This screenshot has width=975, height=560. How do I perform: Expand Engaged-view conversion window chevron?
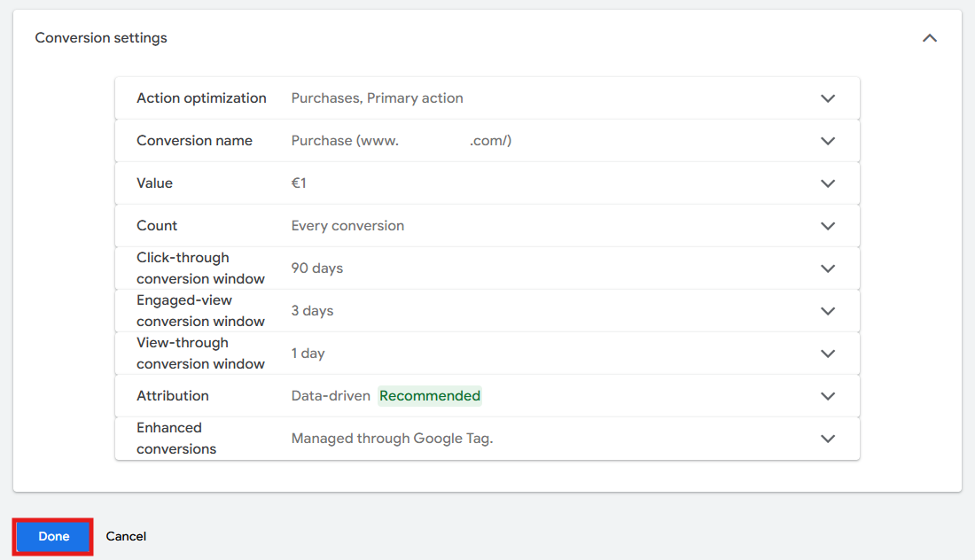coord(828,311)
